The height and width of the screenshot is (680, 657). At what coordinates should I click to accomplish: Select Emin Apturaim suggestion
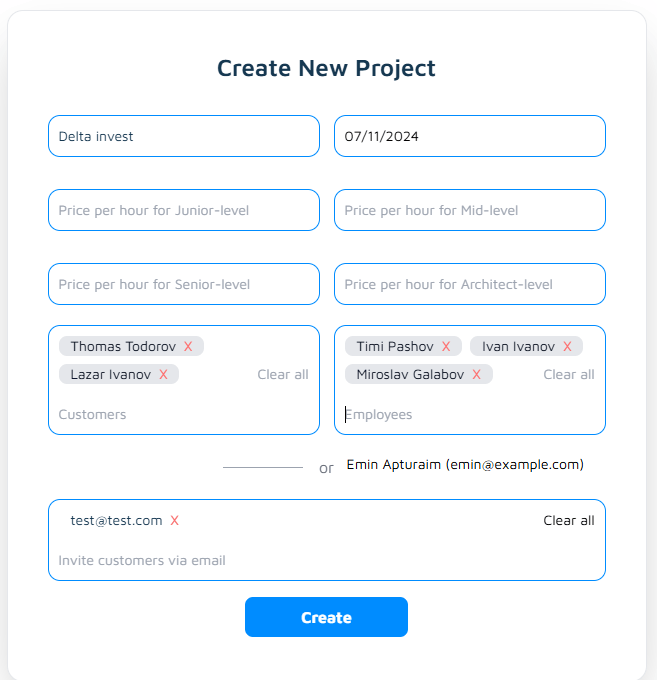(x=465, y=464)
